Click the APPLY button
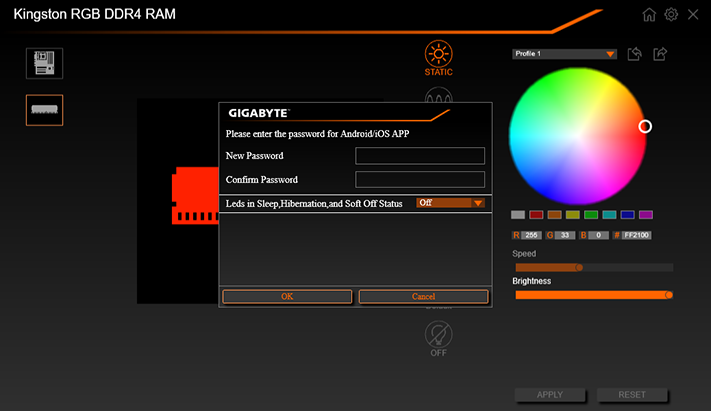This screenshot has height=411, width=711. [x=550, y=395]
